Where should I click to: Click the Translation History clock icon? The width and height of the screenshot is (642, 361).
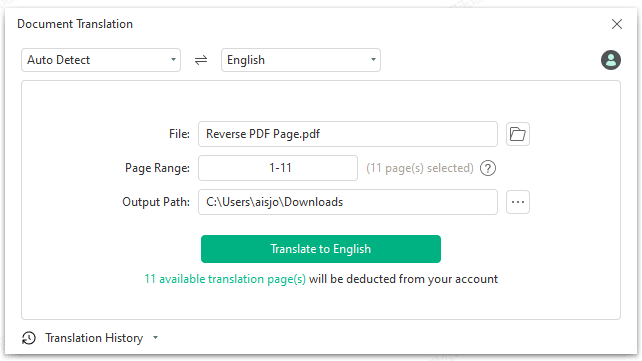29,338
